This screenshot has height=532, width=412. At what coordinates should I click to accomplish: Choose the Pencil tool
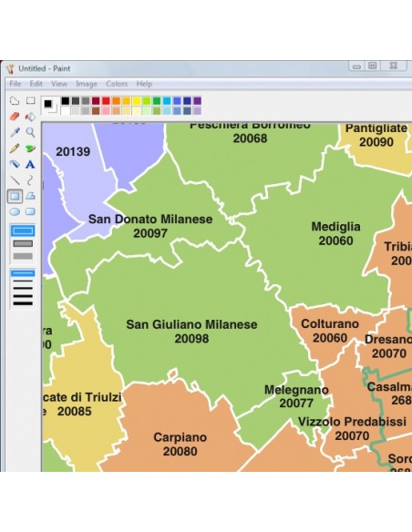click(x=15, y=148)
